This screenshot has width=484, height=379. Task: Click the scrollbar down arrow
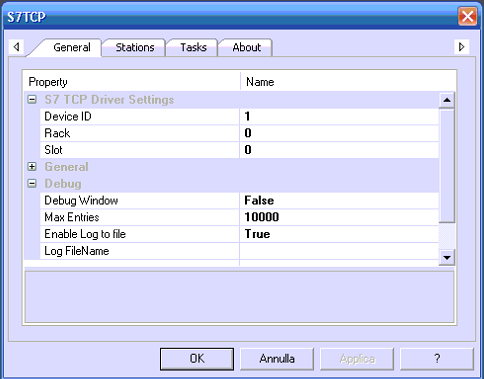447,257
